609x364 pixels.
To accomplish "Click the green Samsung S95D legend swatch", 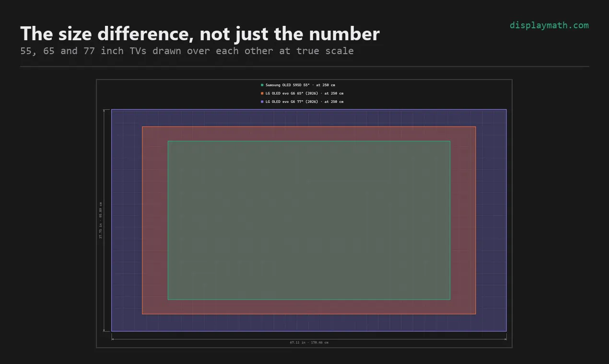I will [262, 85].
